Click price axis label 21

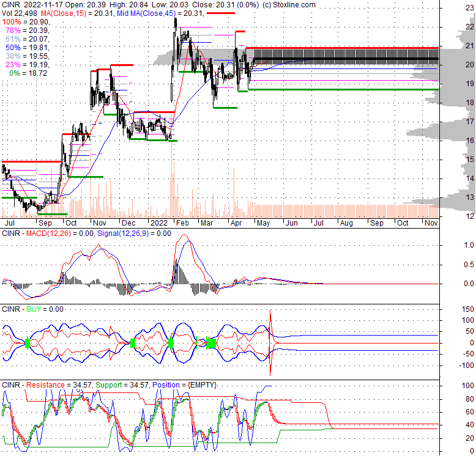[470, 46]
